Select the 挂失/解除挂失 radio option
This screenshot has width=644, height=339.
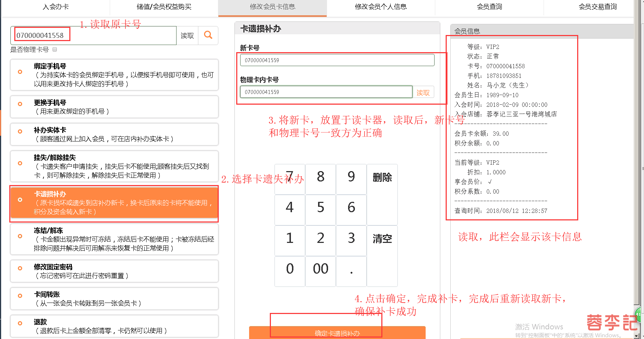coord(20,163)
